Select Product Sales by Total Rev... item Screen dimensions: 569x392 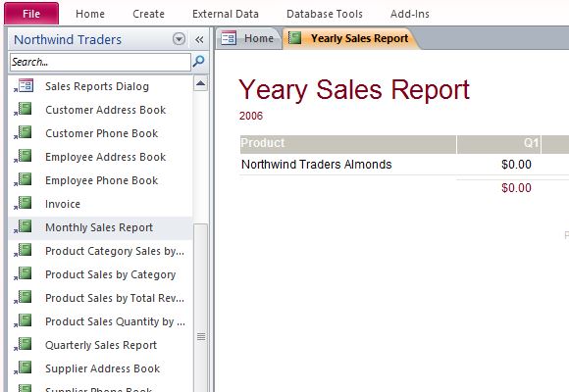pyautogui.click(x=100, y=299)
